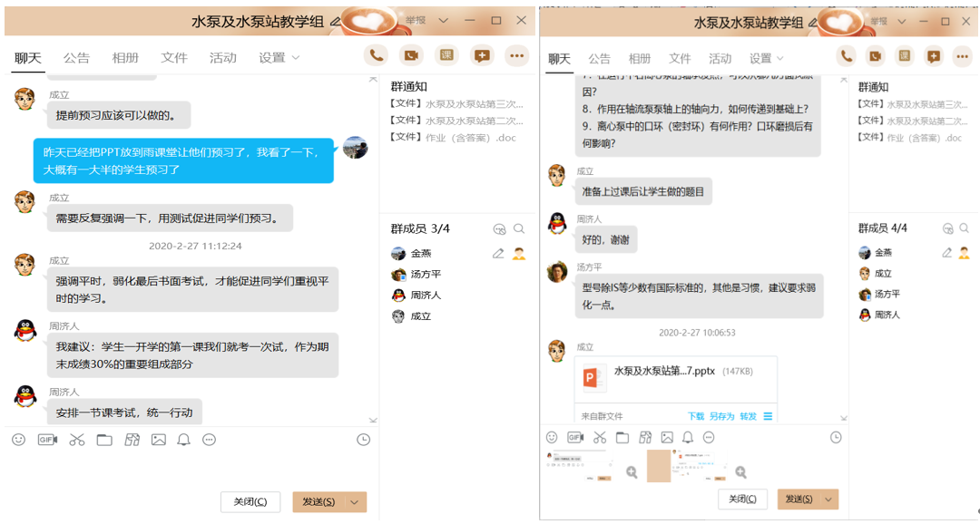Viewport: 980px width, 524px height.
Task: Search group members in the left window
Action: pos(519,229)
